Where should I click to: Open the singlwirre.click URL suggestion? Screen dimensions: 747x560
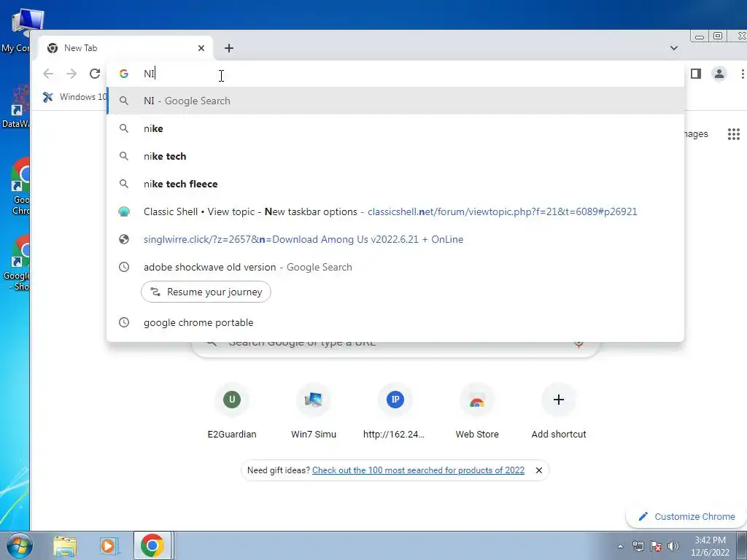[395, 239]
